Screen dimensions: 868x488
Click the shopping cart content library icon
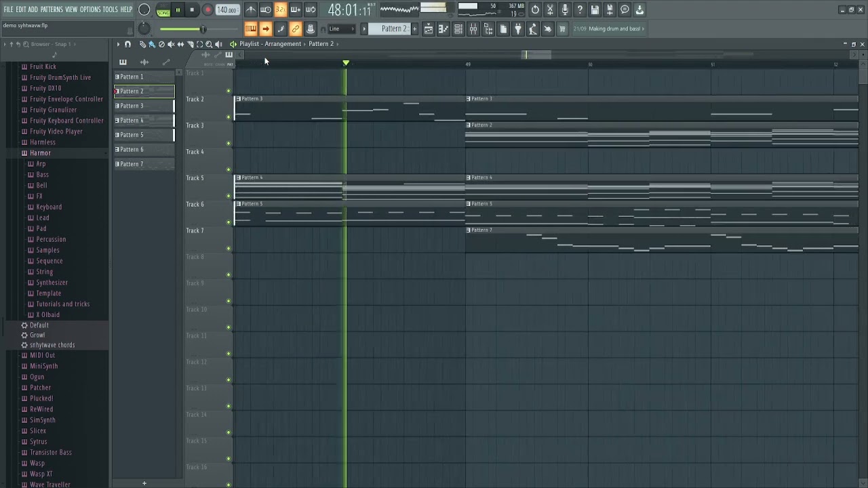(x=562, y=28)
